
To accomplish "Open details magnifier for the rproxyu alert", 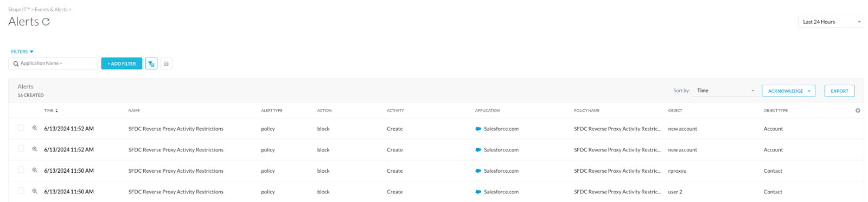I will click(35, 171).
